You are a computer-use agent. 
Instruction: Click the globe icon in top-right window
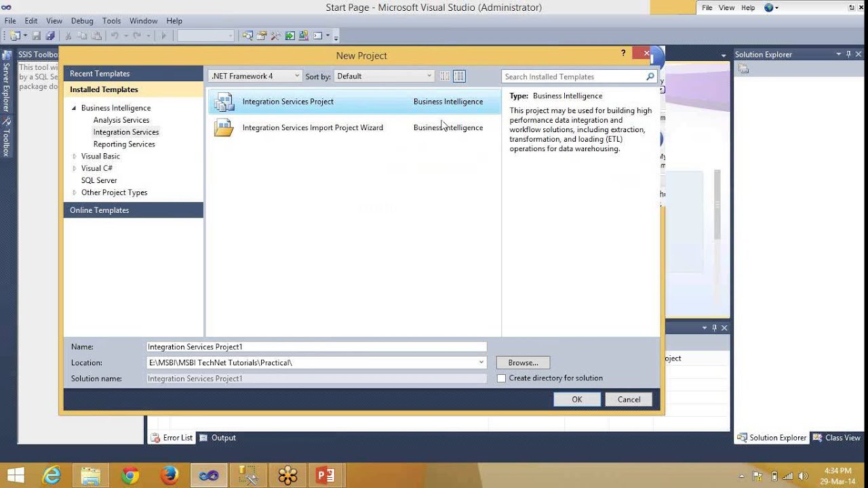[768, 7]
